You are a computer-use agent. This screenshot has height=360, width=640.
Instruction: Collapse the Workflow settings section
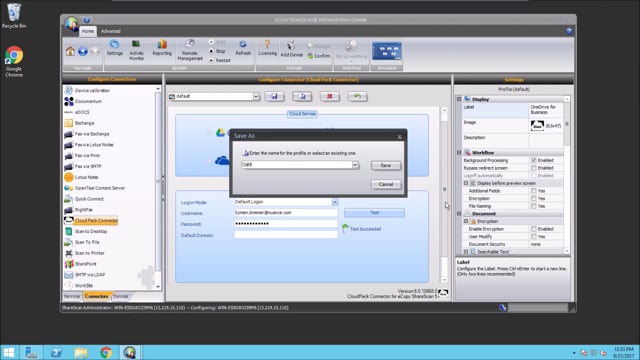[459, 153]
